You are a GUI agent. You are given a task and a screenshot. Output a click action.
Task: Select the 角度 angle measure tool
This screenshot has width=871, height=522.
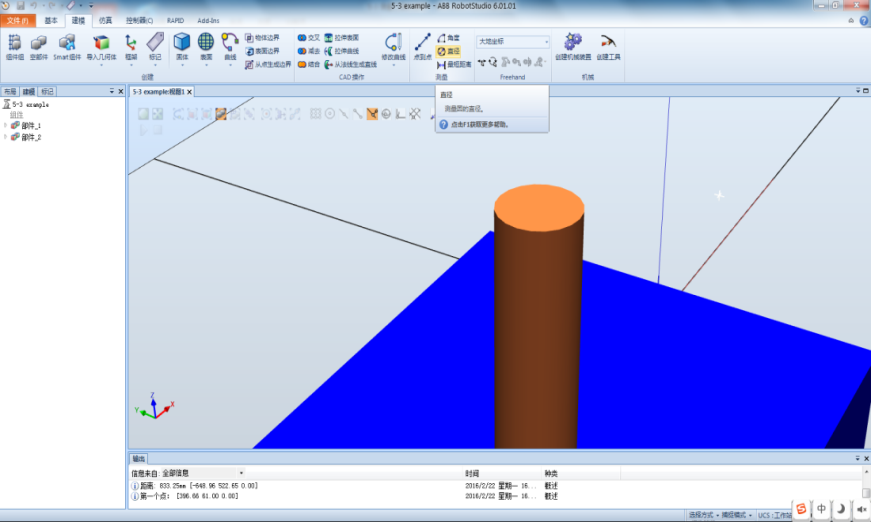(448, 38)
